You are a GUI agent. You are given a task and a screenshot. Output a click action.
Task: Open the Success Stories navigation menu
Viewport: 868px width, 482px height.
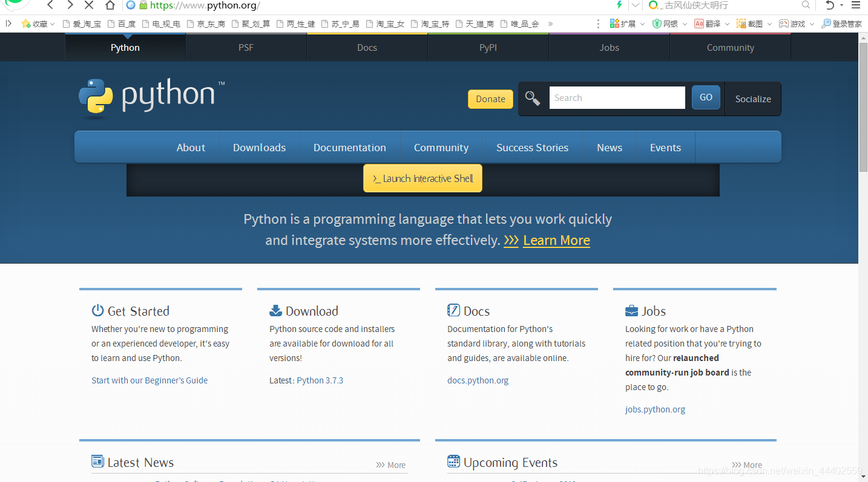532,148
